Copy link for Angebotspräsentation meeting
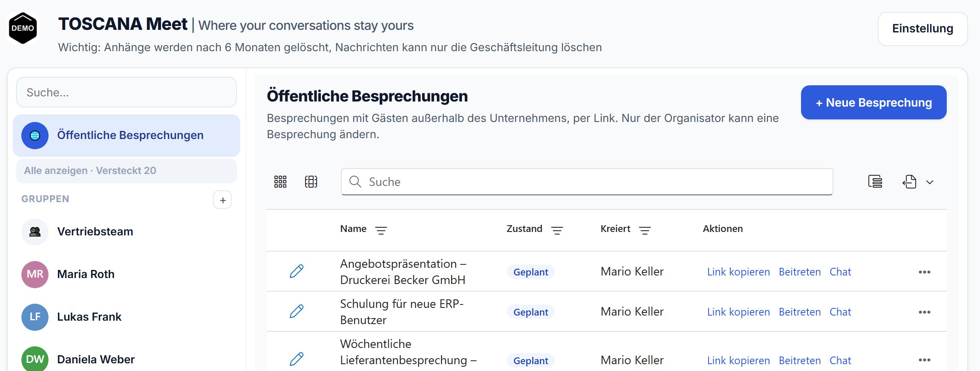980x371 pixels. (x=738, y=272)
